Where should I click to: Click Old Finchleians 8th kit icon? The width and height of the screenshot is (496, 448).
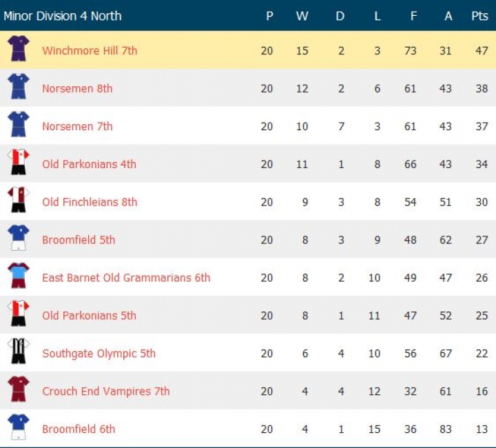tap(19, 201)
